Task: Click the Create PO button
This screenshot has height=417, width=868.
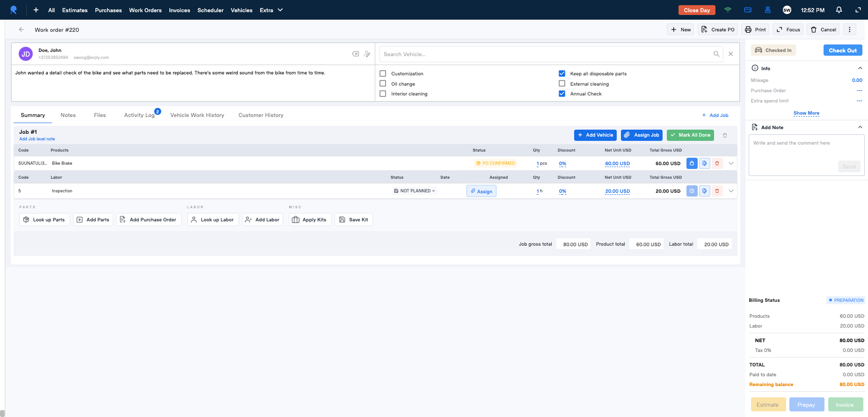Action: (x=718, y=29)
